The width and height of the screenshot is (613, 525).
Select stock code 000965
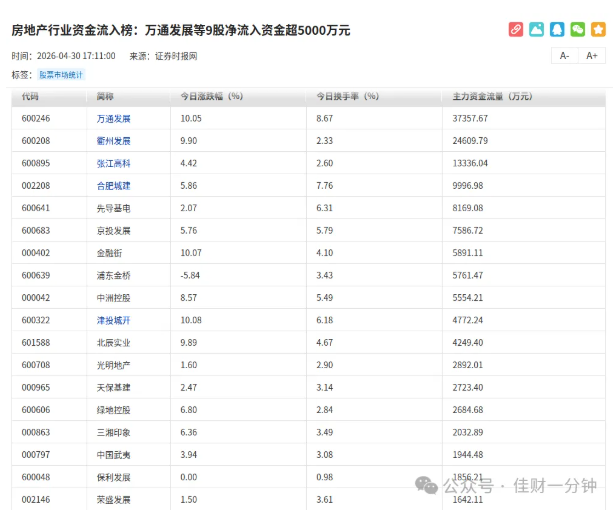(x=36, y=387)
